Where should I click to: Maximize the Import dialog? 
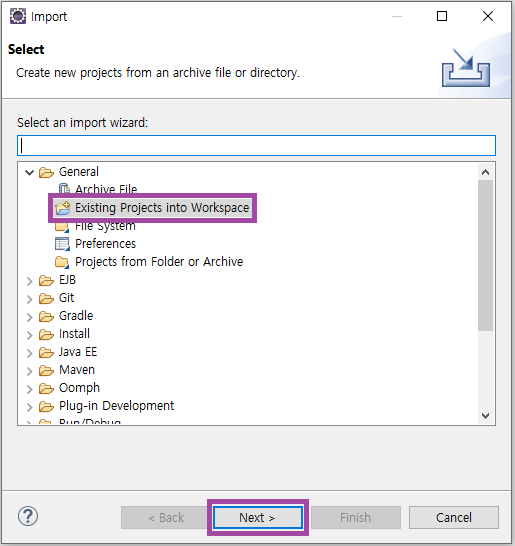[442, 16]
